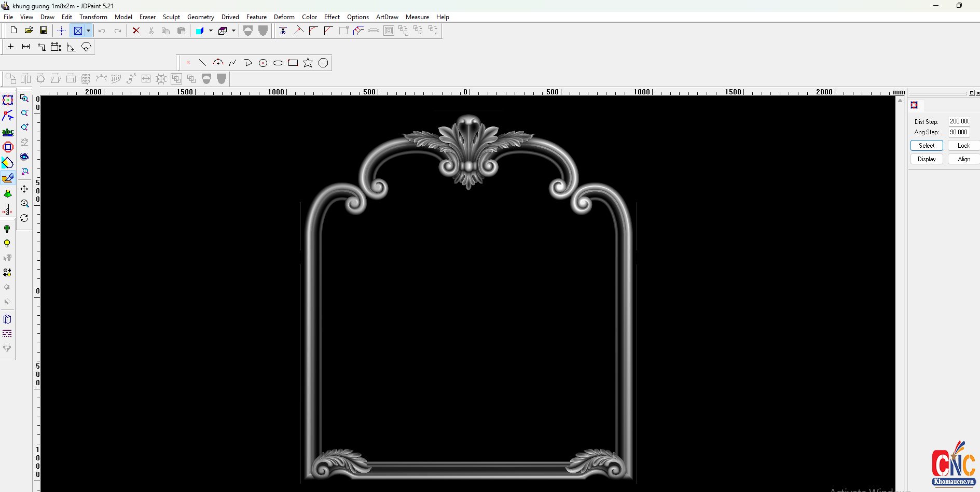Toggle the green light bulb icon
This screenshot has width=980, height=492.
pyautogui.click(x=7, y=229)
